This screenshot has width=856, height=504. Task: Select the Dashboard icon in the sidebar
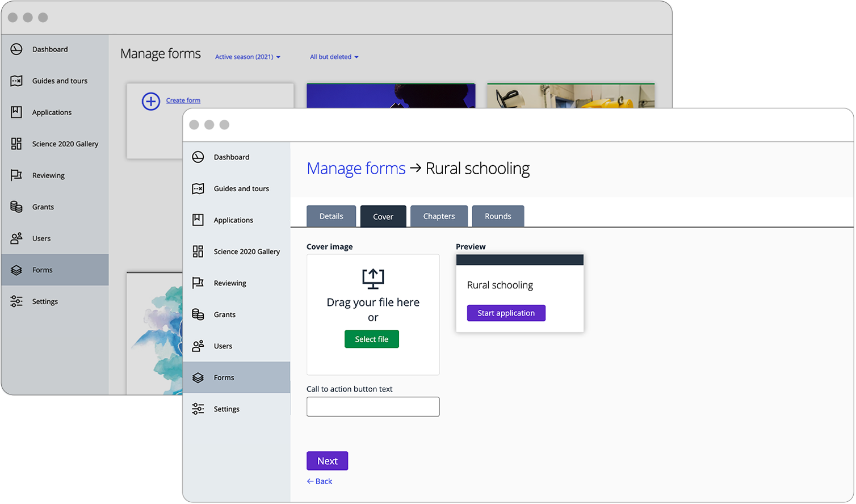click(198, 157)
